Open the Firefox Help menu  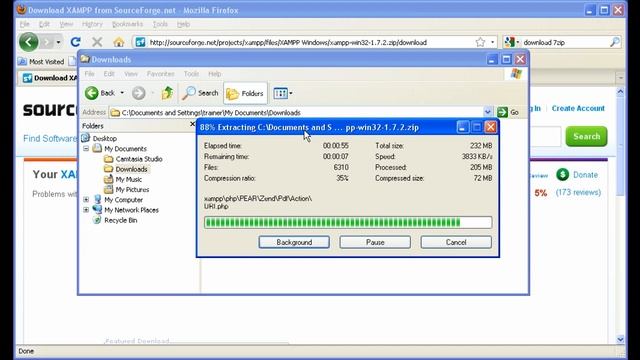183,24
